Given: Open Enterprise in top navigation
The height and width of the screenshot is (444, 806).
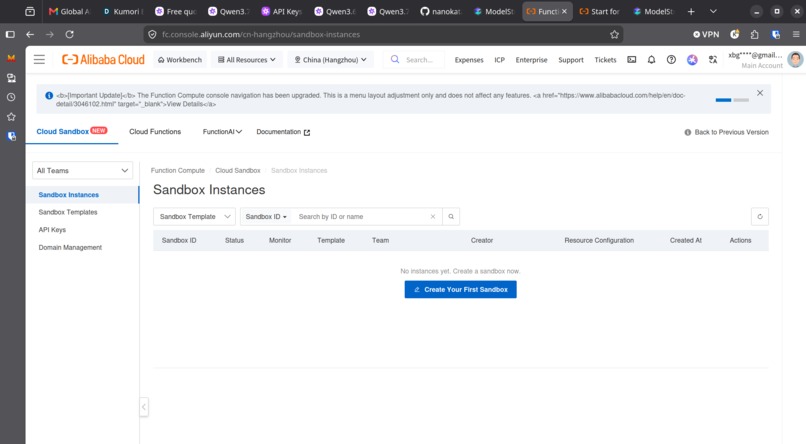Looking at the screenshot, I should (532, 60).
